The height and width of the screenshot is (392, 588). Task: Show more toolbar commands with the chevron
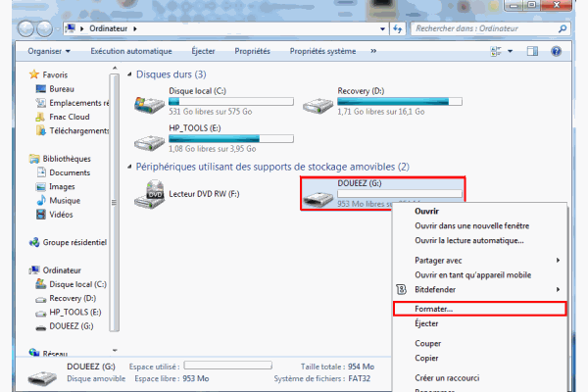click(x=373, y=51)
